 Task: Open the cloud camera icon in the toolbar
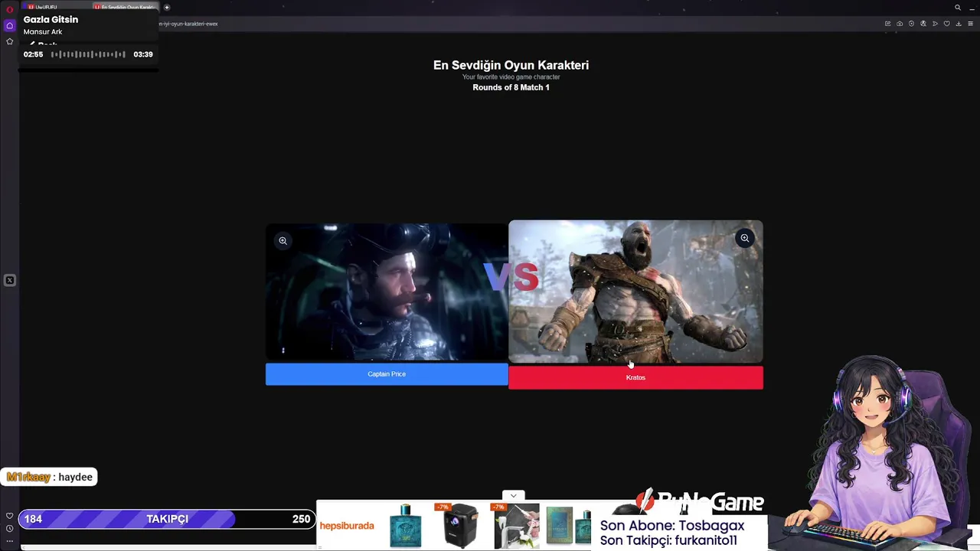pos(900,24)
